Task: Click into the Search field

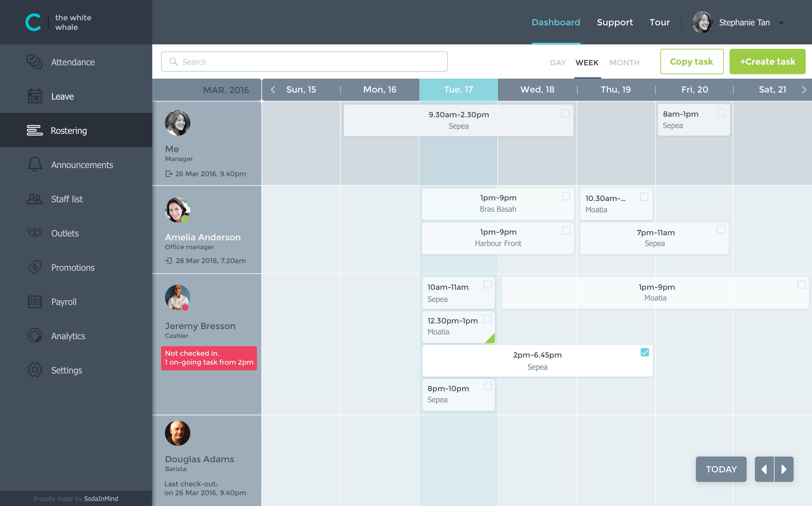Action: 304,62
